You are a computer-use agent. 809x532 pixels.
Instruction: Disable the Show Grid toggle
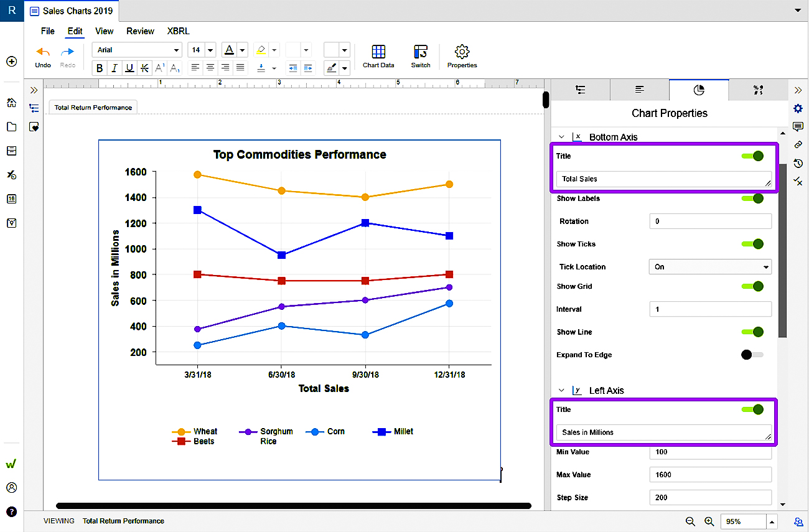click(x=752, y=286)
